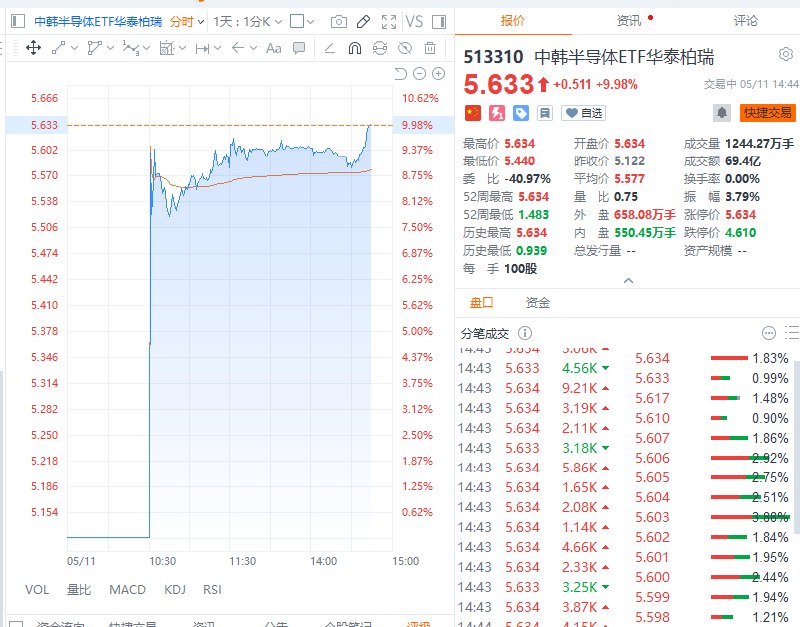The height and width of the screenshot is (627, 800).
Task: Select the polygon shape drawing tool
Action: point(94,48)
